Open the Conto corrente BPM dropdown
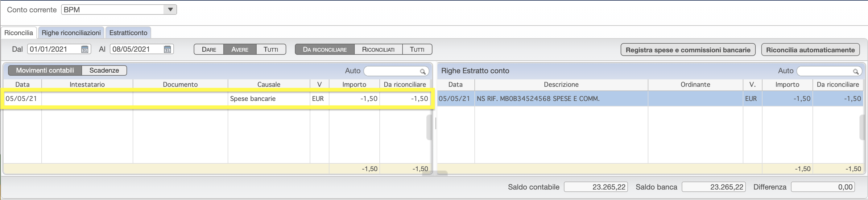Screen dimensions: 868x200 [119, 10]
